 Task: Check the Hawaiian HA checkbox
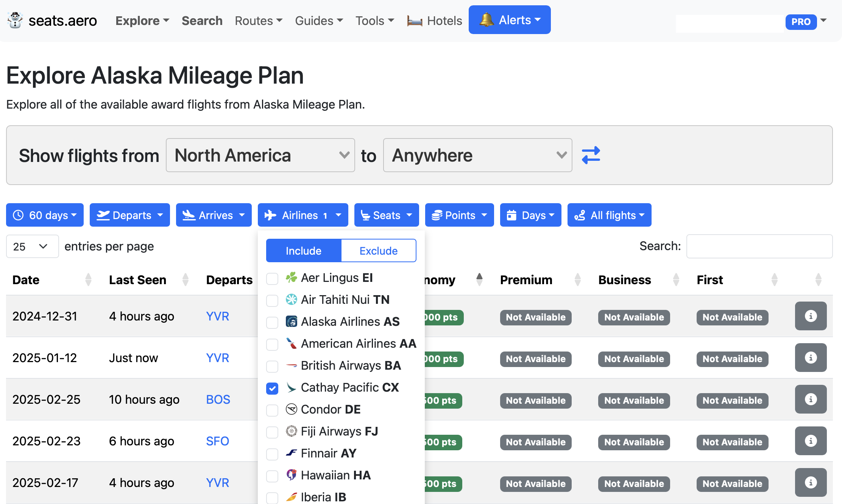272,476
